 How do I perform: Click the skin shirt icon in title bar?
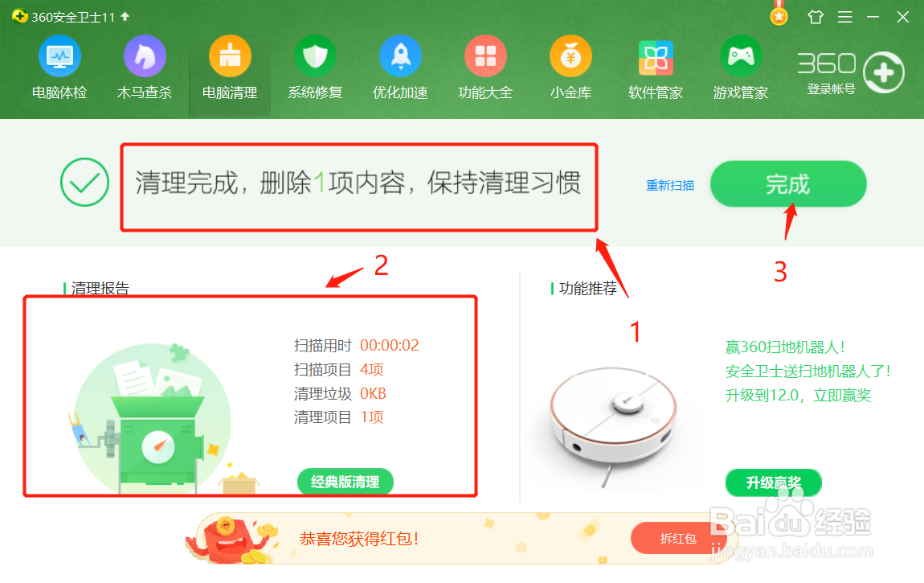click(816, 17)
